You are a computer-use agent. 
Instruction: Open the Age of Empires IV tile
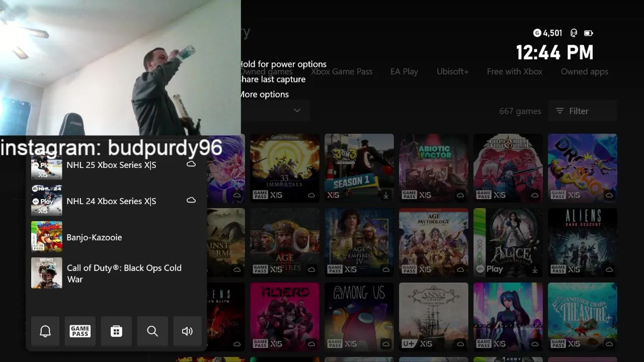[x=359, y=242]
